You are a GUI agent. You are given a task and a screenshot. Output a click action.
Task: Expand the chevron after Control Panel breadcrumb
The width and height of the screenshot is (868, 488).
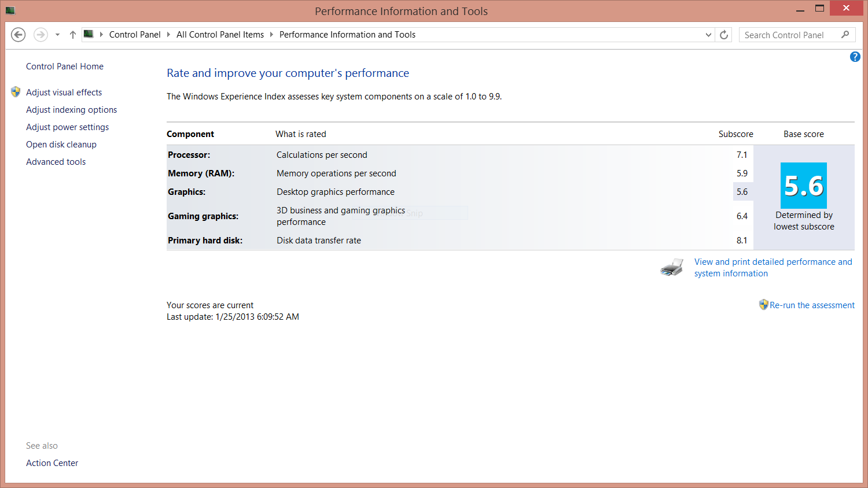[x=168, y=35]
